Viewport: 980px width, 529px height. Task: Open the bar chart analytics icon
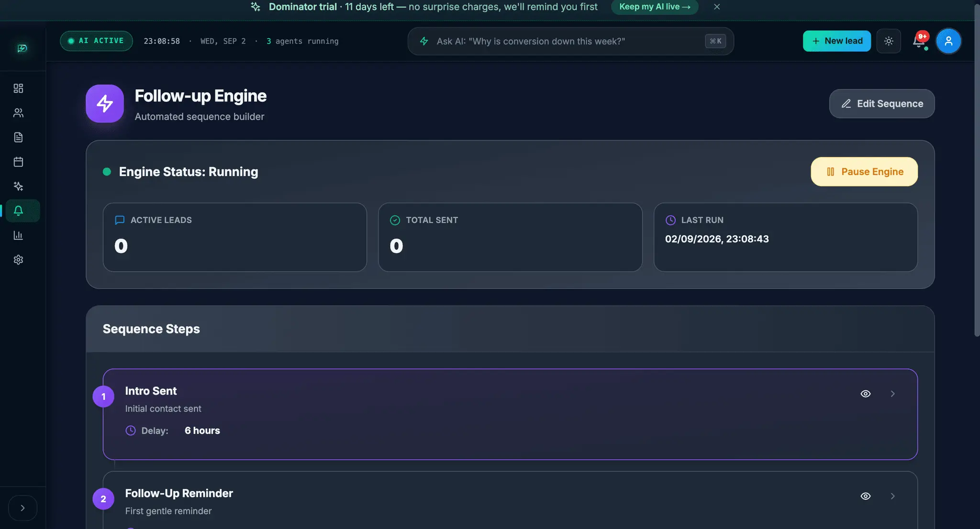coord(18,235)
